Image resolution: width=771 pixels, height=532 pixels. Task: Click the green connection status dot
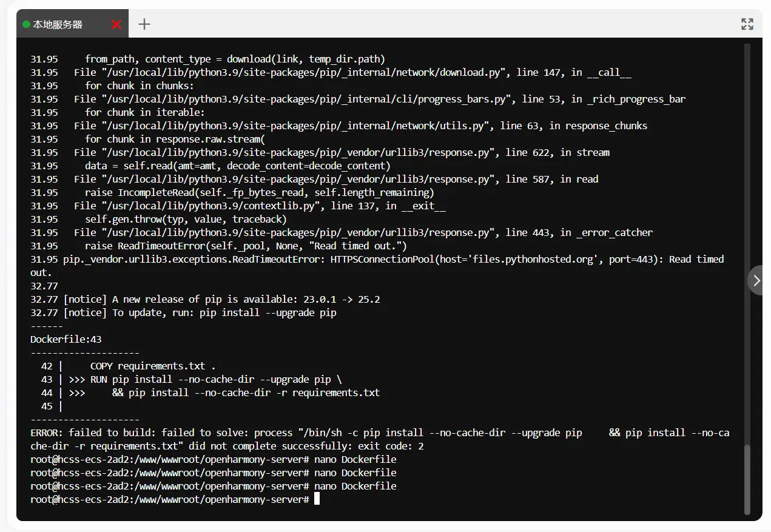click(26, 24)
